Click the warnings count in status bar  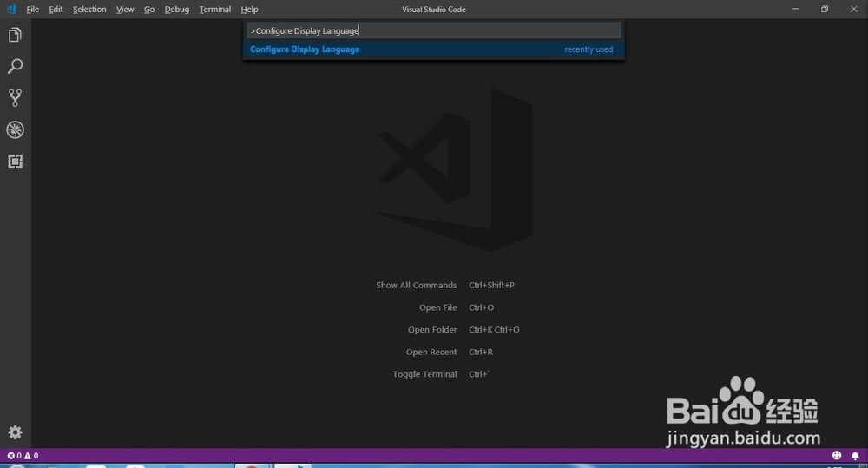point(31,455)
